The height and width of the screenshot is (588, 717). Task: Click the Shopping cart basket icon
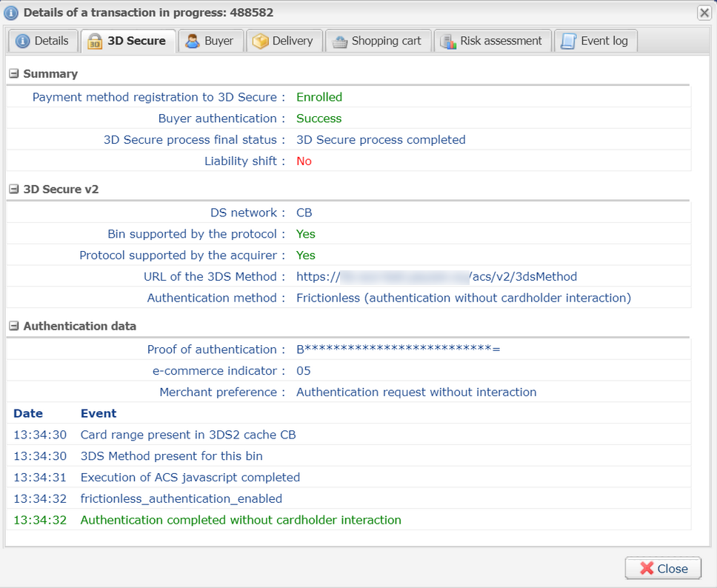(340, 41)
